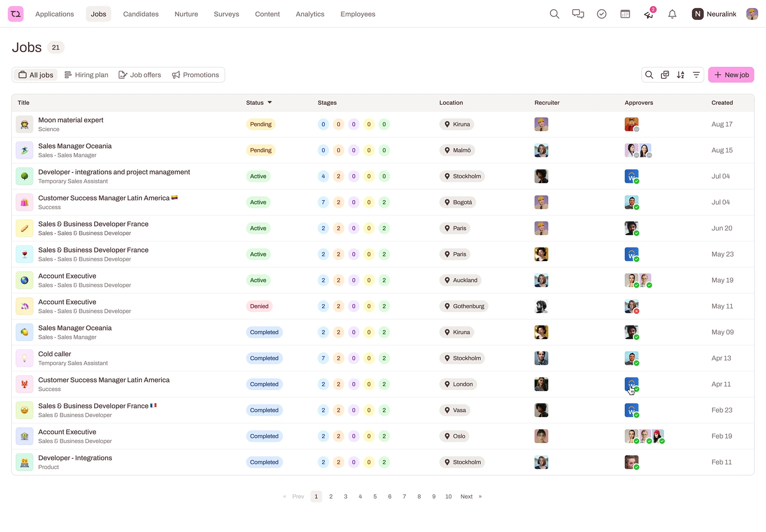This screenshot has width=766, height=532.
Task: Open the announcements megaphone icon with badge
Action: click(x=649, y=14)
